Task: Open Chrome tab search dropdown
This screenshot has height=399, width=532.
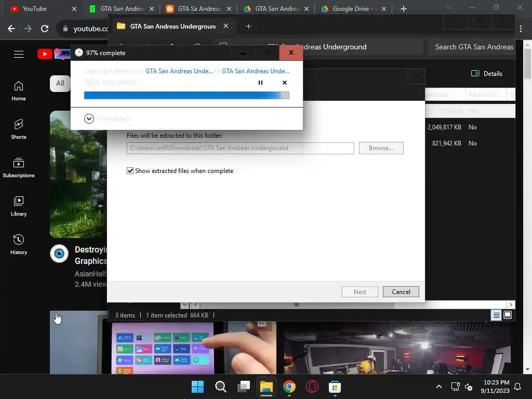Action: [x=448, y=7]
